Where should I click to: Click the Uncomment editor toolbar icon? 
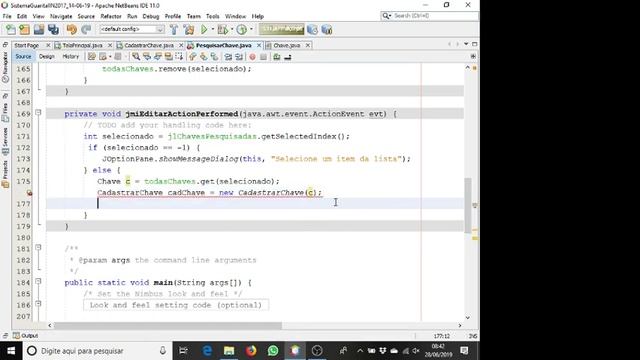pyautogui.click(x=288, y=57)
